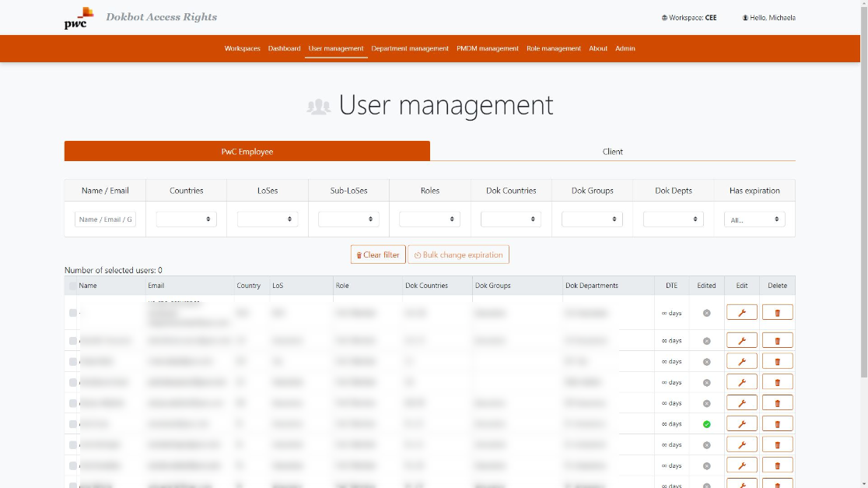Open Has expiration dropdown showing All...
Screen dimensions: 868x488
754,219
